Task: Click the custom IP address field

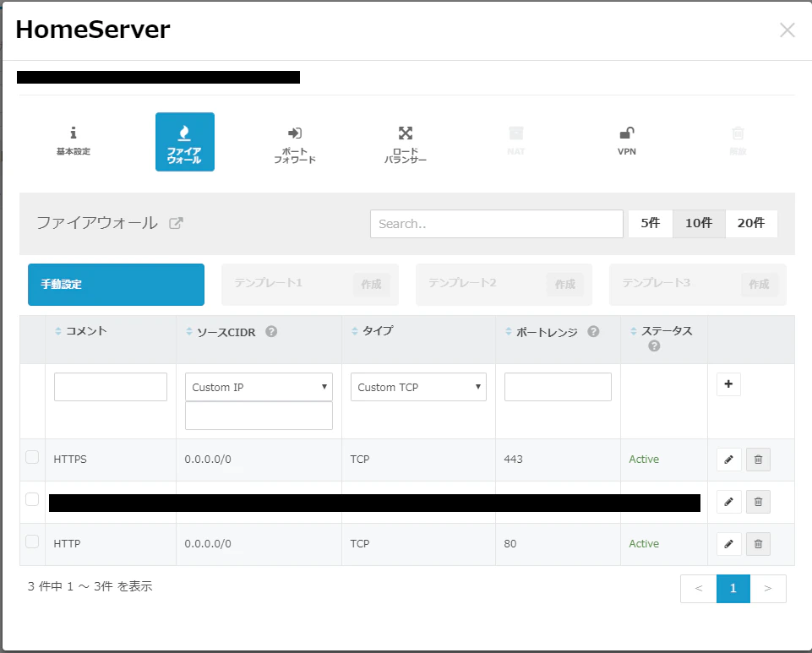Action: (259, 416)
